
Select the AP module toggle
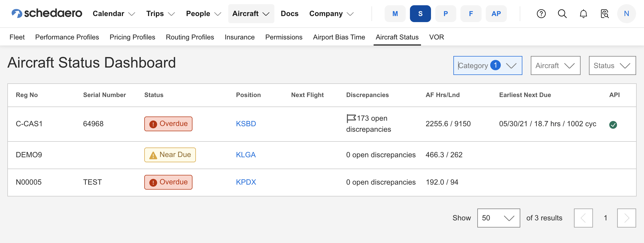tap(496, 14)
